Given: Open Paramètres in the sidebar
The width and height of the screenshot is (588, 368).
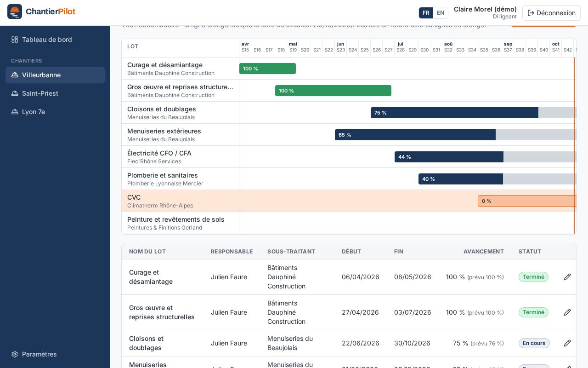Looking at the screenshot, I should (55, 354).
